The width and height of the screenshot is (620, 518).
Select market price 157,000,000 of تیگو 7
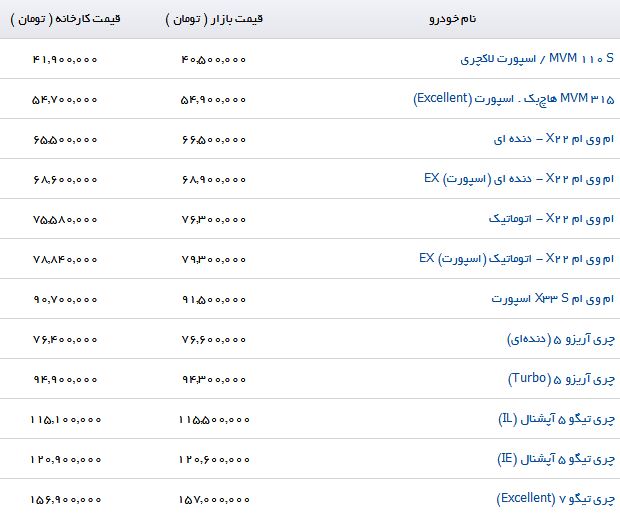point(214,499)
